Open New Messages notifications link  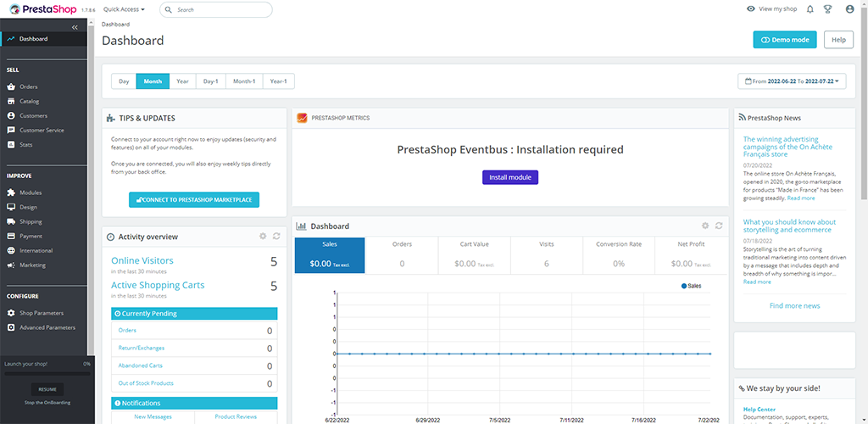coord(153,416)
